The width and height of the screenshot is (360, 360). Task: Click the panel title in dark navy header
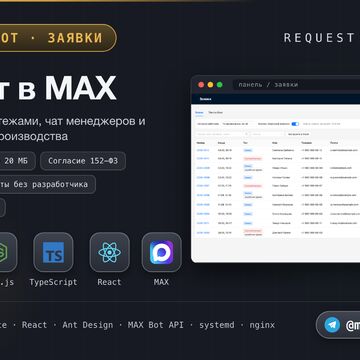tap(206, 99)
